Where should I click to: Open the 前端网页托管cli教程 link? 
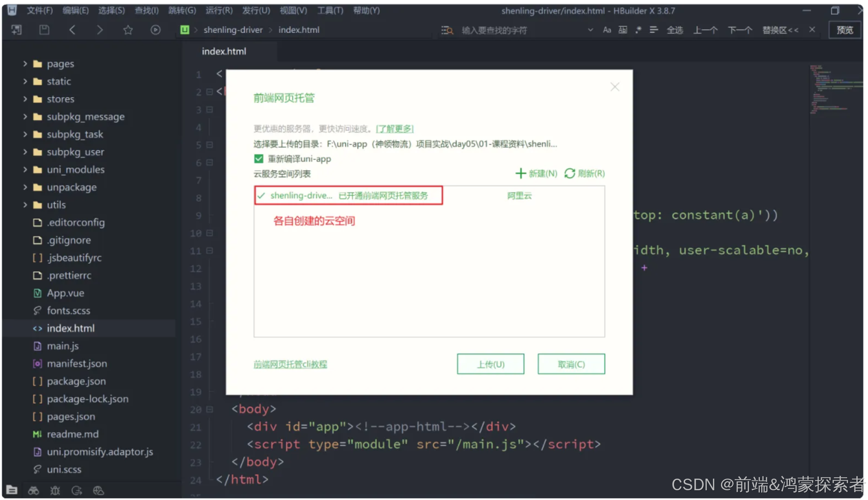point(290,364)
